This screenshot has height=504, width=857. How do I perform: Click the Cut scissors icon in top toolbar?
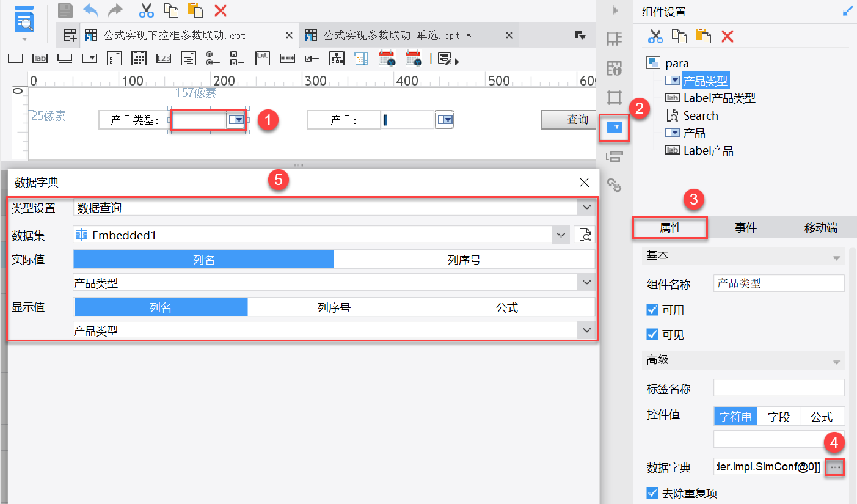(x=146, y=10)
